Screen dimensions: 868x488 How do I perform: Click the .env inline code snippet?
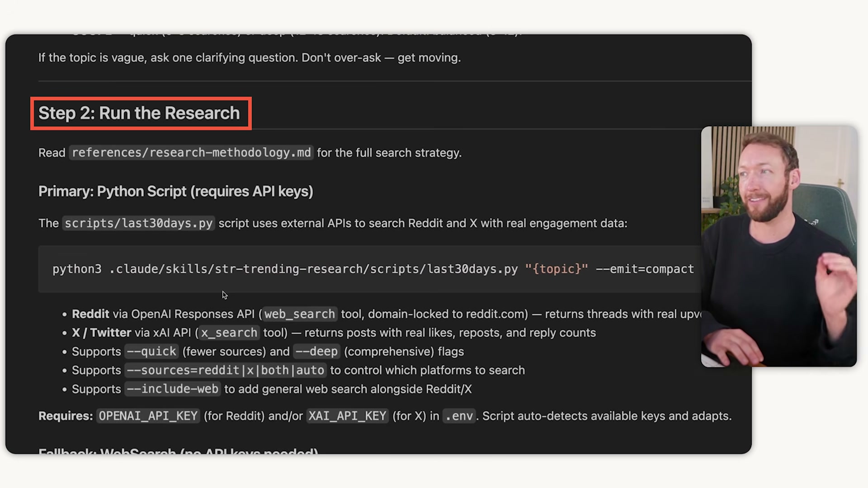pyautogui.click(x=459, y=416)
